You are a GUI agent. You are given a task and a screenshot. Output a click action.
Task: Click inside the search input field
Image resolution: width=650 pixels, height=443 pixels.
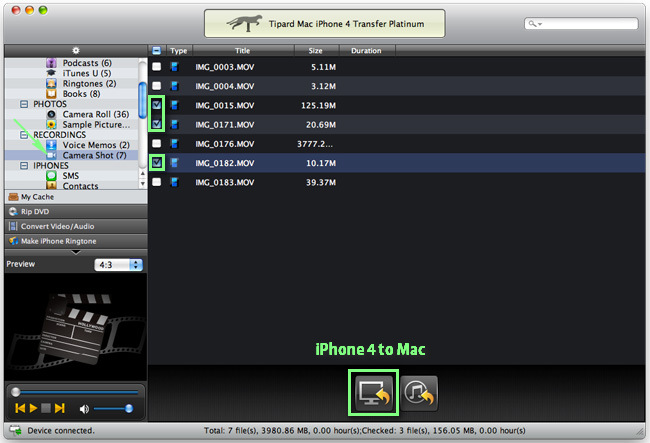coord(581,24)
